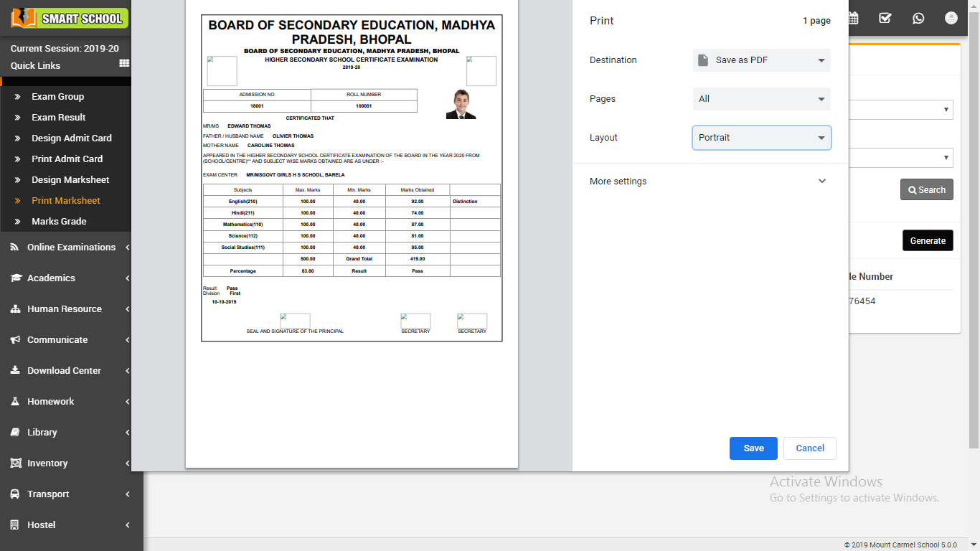Cancel the print dialog

pyautogui.click(x=809, y=448)
